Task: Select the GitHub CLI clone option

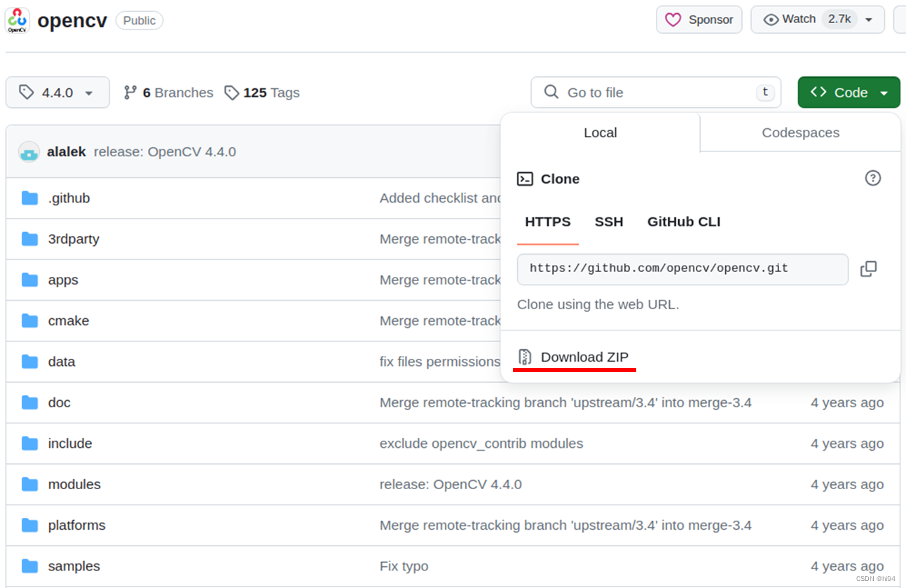Action: pyautogui.click(x=683, y=221)
